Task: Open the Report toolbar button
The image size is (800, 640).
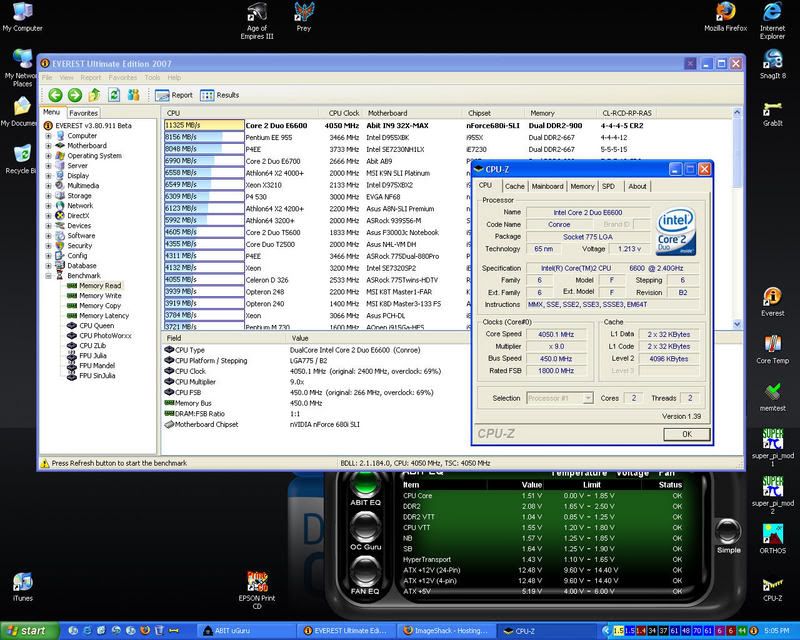Action: [173, 95]
